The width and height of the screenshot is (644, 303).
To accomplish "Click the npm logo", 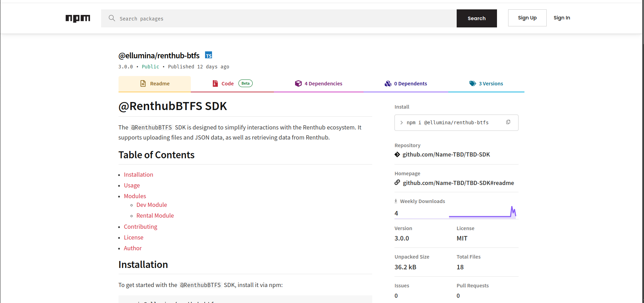I will (78, 18).
